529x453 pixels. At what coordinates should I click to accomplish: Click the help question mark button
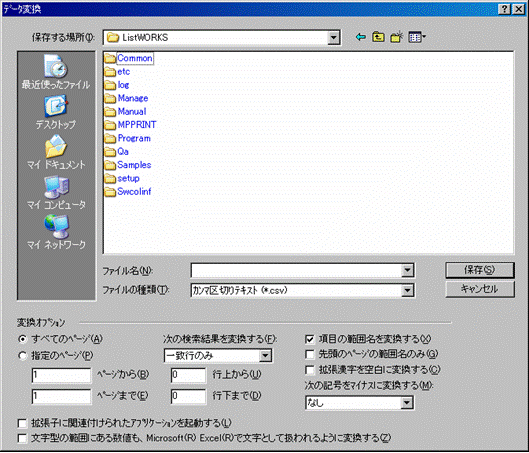[x=504, y=9]
